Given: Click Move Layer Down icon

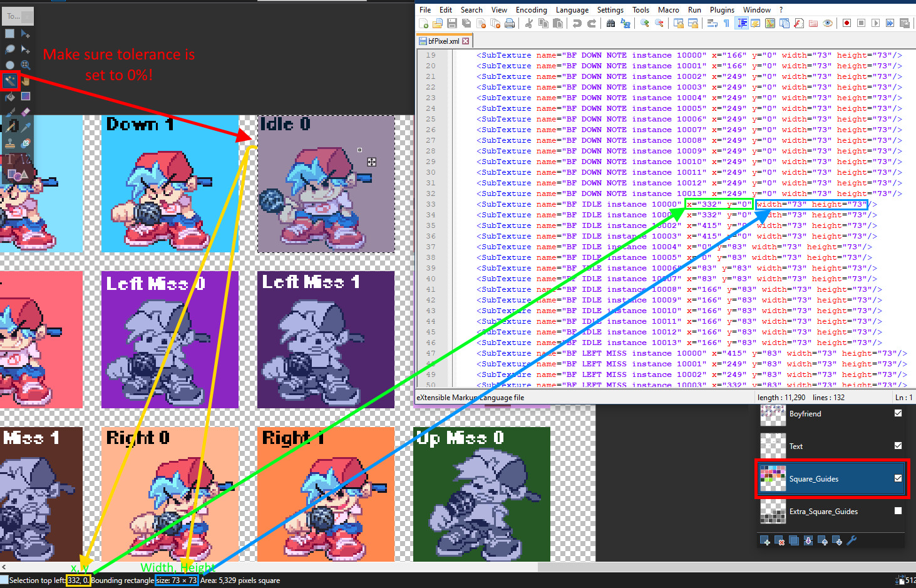Looking at the screenshot, I should click(x=837, y=540).
